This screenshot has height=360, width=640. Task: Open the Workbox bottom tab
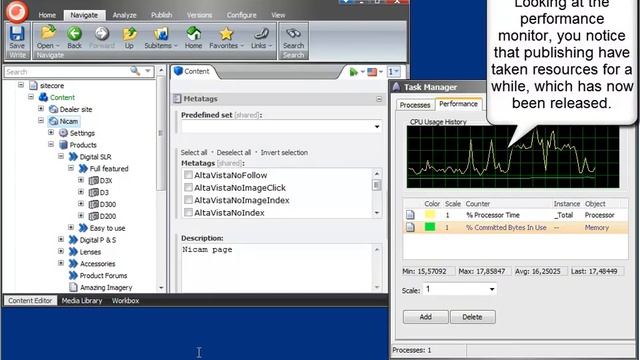pyautogui.click(x=125, y=300)
